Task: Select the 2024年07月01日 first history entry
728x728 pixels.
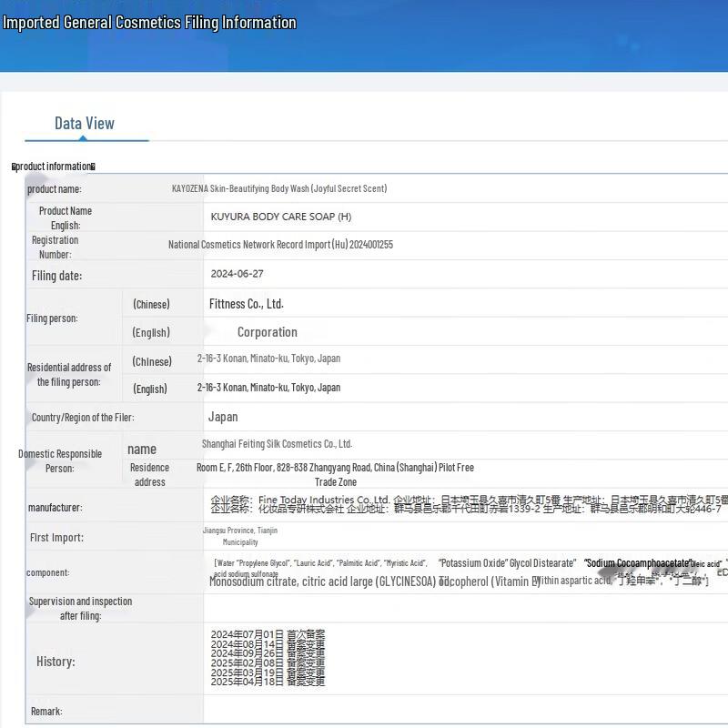Action: (268, 634)
